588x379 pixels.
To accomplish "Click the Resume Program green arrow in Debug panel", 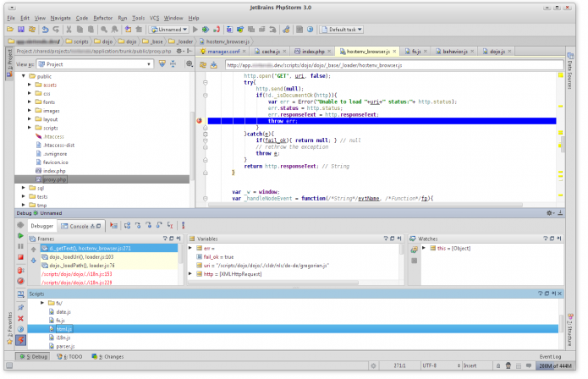I will [20, 236].
